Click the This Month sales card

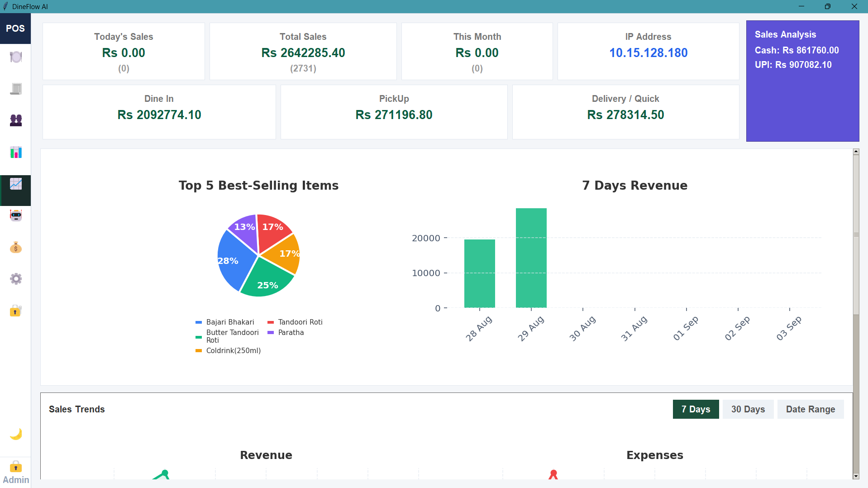pos(477,52)
